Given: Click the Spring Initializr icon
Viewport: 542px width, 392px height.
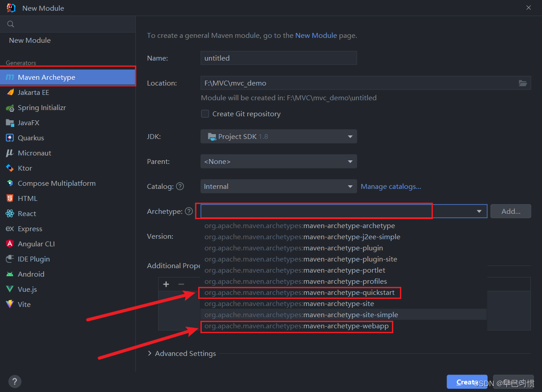Looking at the screenshot, I should click(x=10, y=108).
